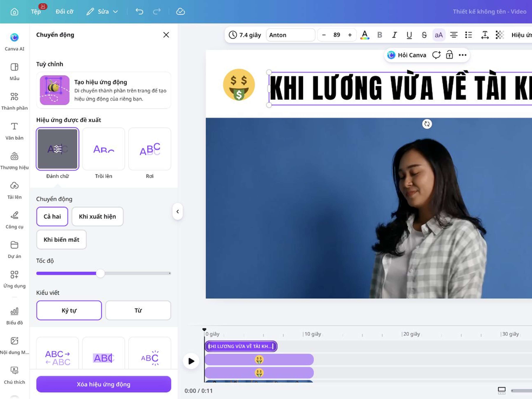Toggle the timeline view icon
The image size is (532, 399).
(501, 391)
